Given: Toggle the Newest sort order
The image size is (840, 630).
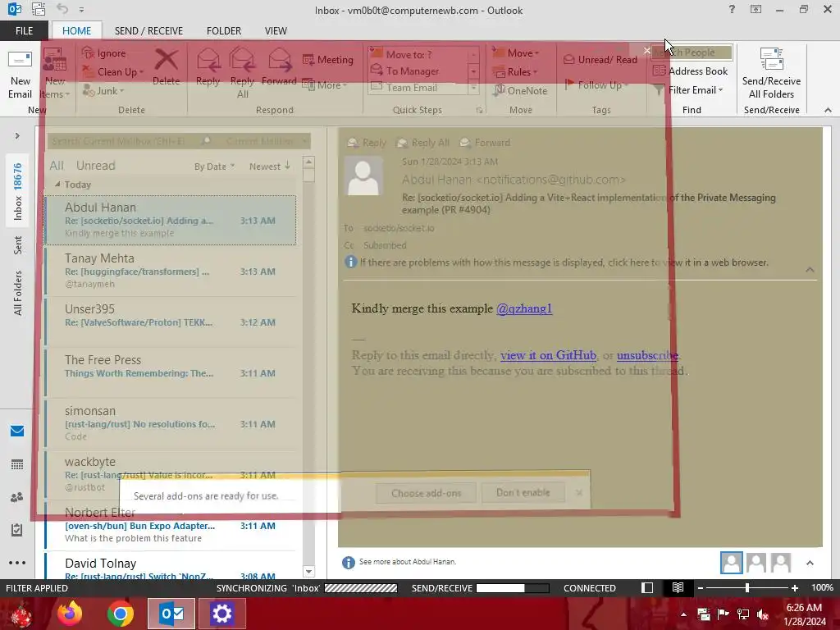Looking at the screenshot, I should [x=269, y=166].
